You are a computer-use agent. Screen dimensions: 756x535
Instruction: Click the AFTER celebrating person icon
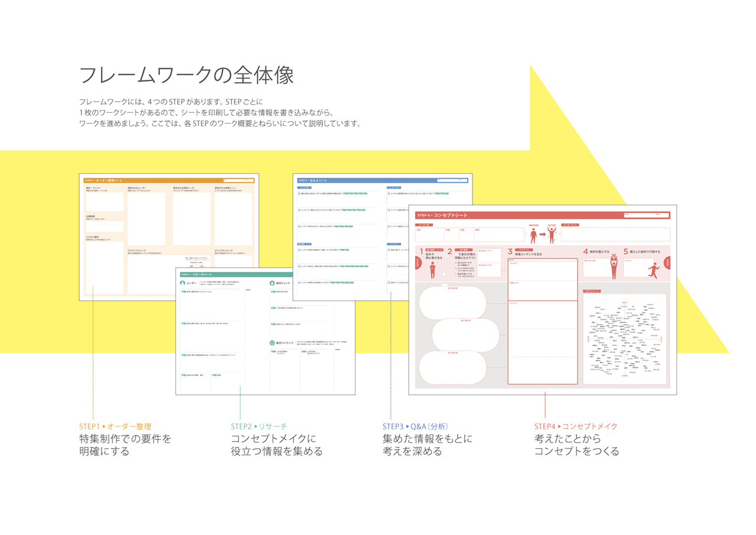pyautogui.click(x=552, y=235)
